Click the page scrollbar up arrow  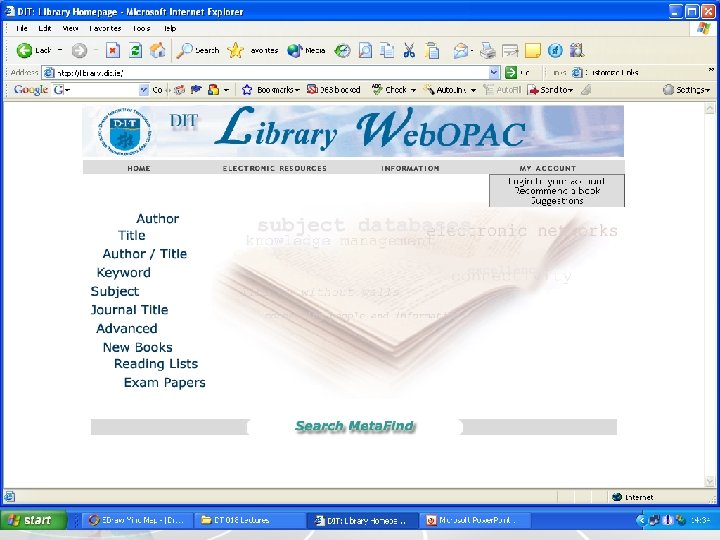coord(710,108)
